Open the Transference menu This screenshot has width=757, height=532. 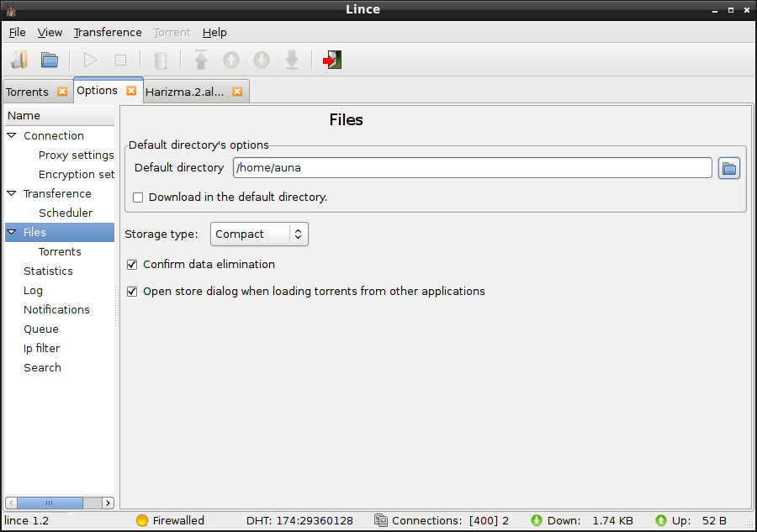pyautogui.click(x=108, y=32)
